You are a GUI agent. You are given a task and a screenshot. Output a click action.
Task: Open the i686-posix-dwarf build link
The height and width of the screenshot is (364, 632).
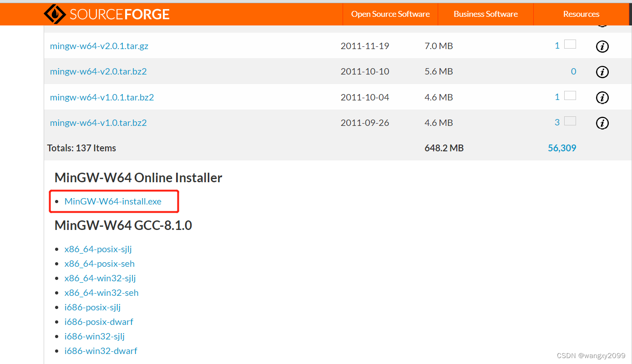tap(99, 322)
